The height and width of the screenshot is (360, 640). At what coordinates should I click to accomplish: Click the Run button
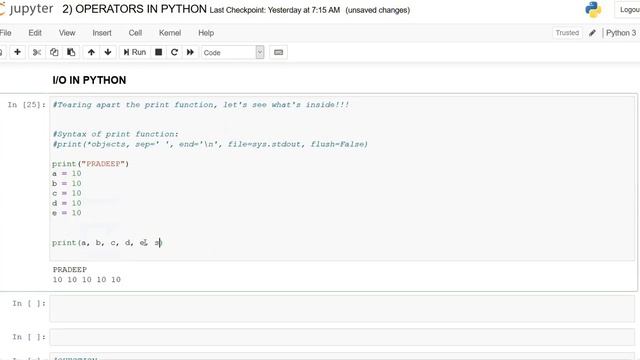[135, 52]
